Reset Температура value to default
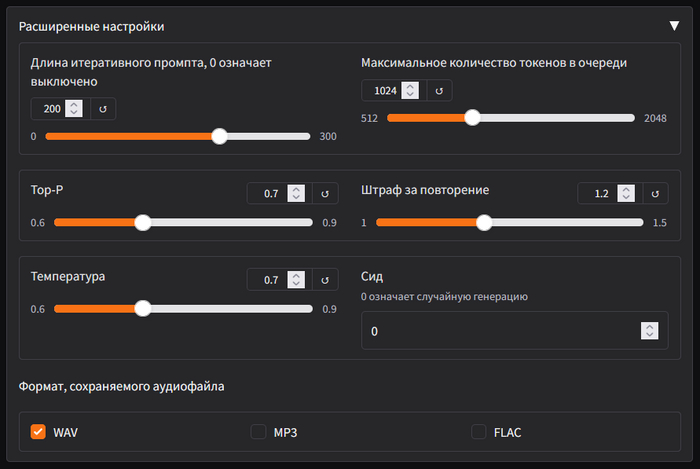 [324, 280]
